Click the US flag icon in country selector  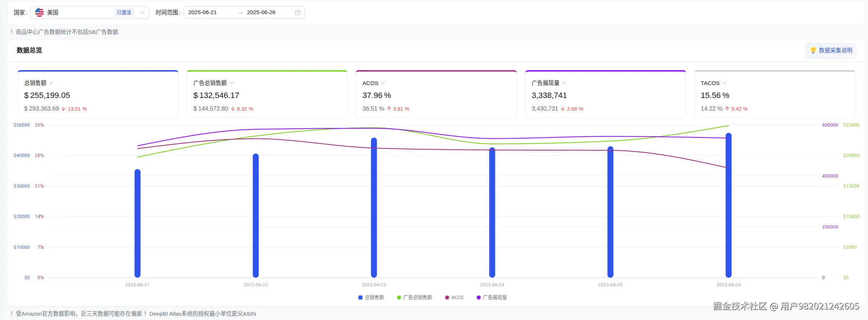(39, 12)
